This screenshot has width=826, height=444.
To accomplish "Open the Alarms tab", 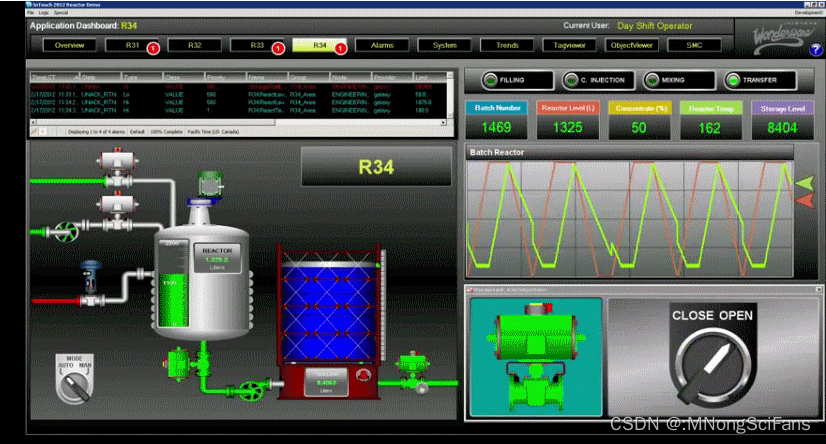I will tap(382, 45).
